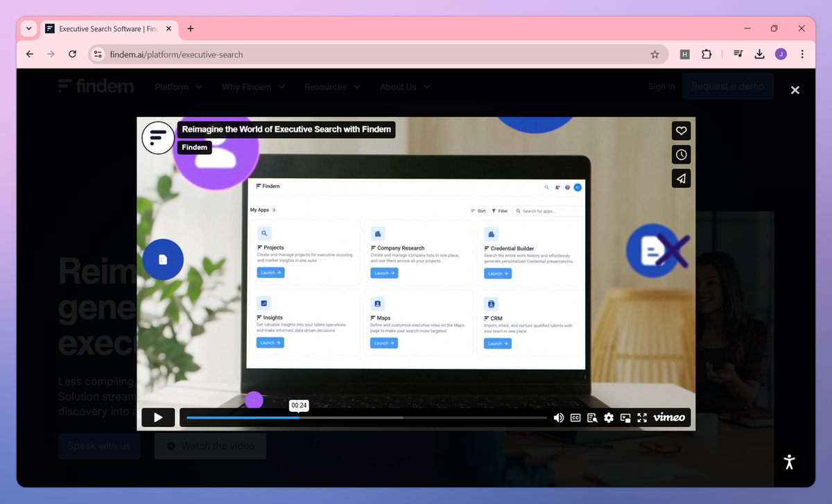Enable picture-in-picture mode
Image resolution: width=832 pixels, height=504 pixels.
click(x=625, y=417)
